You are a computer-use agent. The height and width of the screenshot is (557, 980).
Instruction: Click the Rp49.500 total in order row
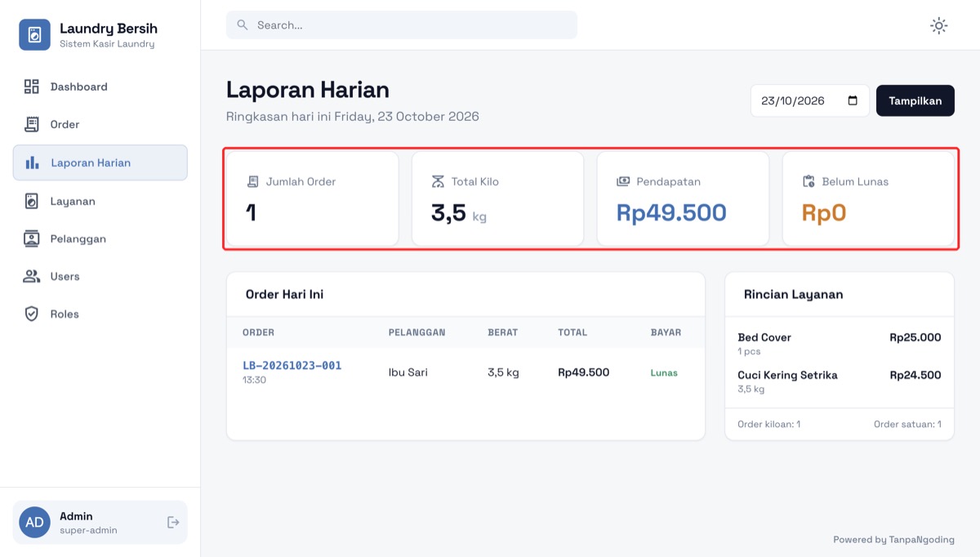[x=584, y=372]
